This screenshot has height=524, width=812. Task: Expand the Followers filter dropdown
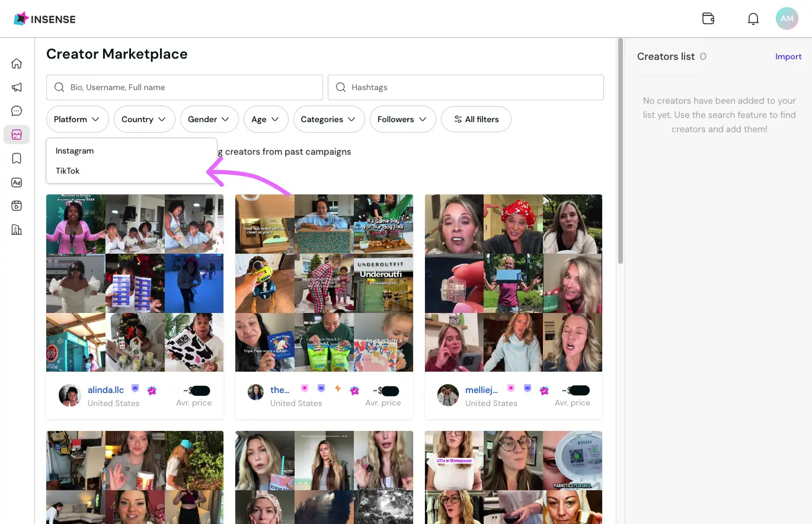tap(402, 119)
